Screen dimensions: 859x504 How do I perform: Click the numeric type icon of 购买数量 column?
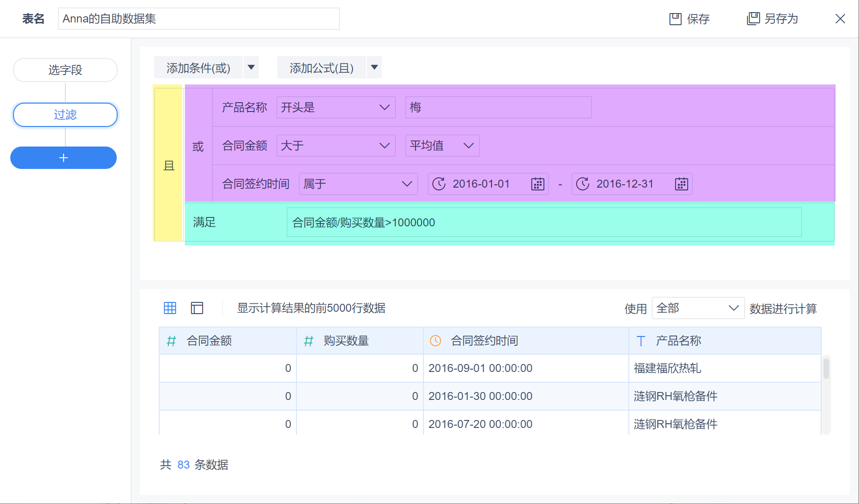[x=309, y=341]
